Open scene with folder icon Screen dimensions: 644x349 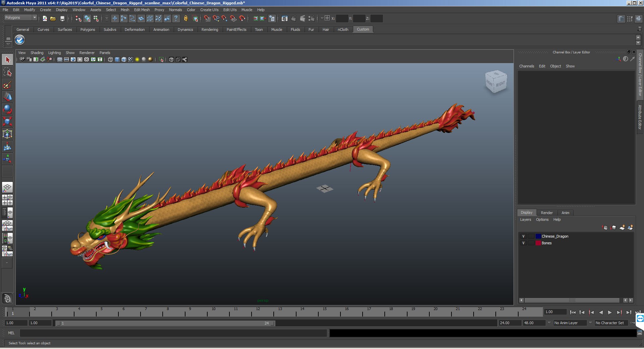pos(53,19)
